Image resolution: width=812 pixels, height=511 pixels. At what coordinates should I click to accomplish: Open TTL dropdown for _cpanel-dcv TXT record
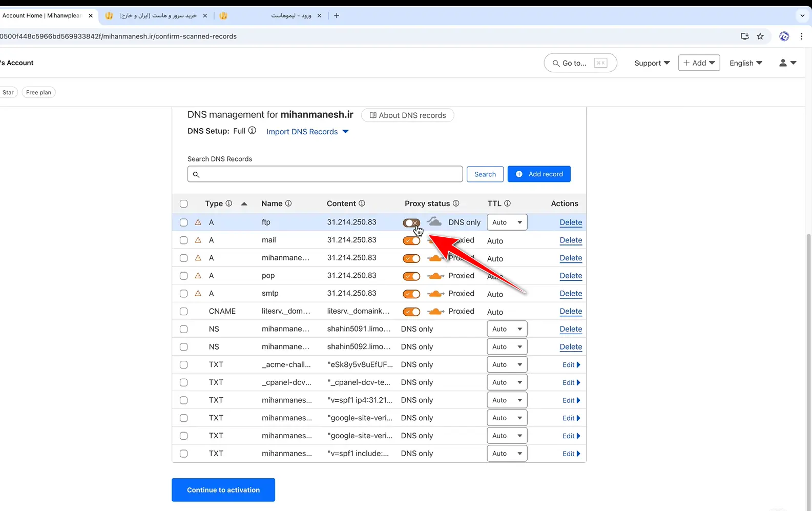pyautogui.click(x=507, y=382)
